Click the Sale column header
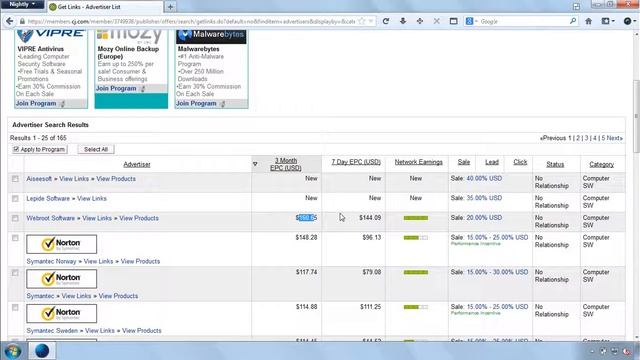Image resolution: width=640 pixels, height=360 pixels. coord(464,162)
